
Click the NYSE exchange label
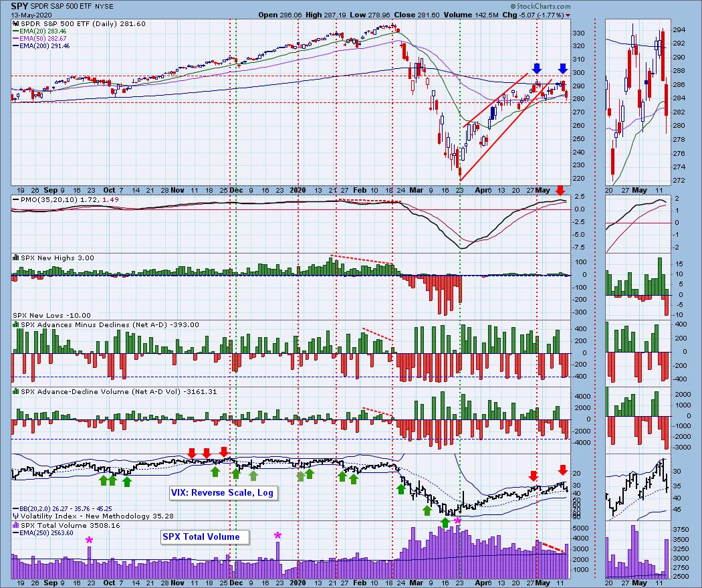pos(104,6)
